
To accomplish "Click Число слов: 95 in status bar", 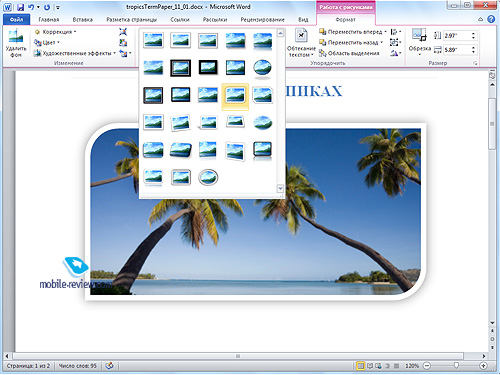I will click(x=78, y=366).
